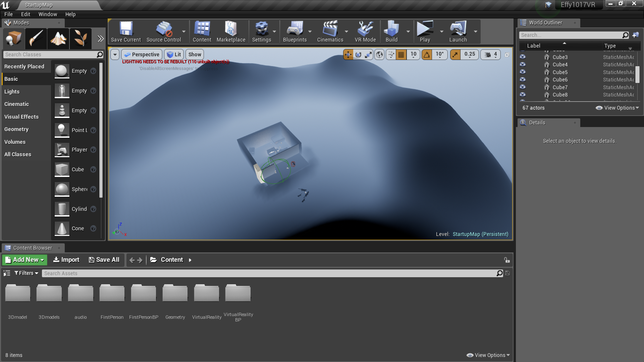Click the Search Assets input field
This screenshot has height=362, width=644.
(x=268, y=273)
